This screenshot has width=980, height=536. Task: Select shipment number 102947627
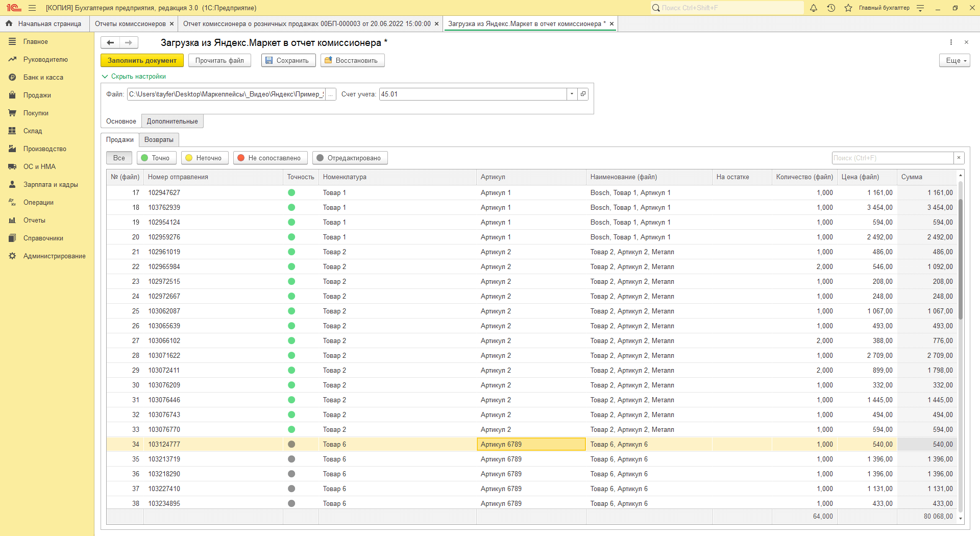(x=164, y=193)
